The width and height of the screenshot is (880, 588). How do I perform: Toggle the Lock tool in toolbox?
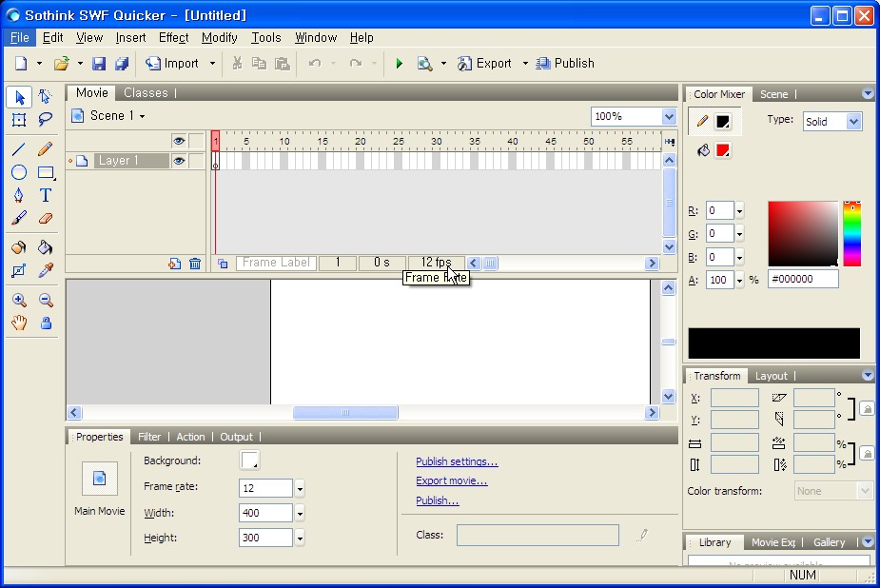[x=46, y=323]
